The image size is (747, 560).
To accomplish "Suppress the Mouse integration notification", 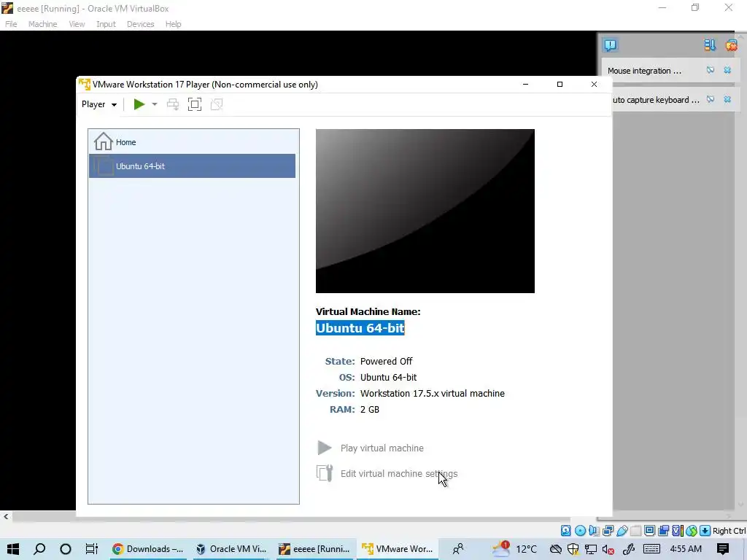I will tap(711, 70).
